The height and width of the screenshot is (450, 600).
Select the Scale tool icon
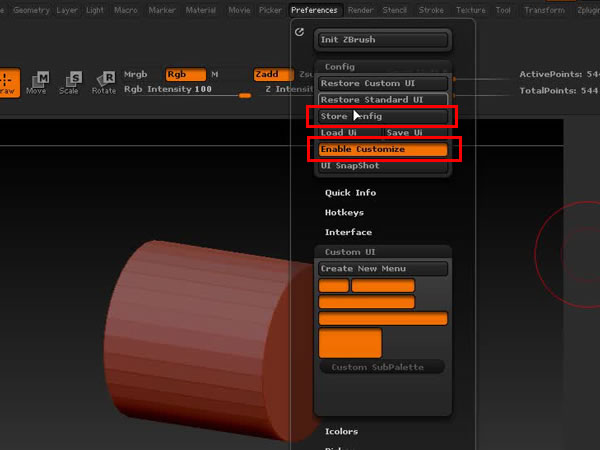click(69, 83)
